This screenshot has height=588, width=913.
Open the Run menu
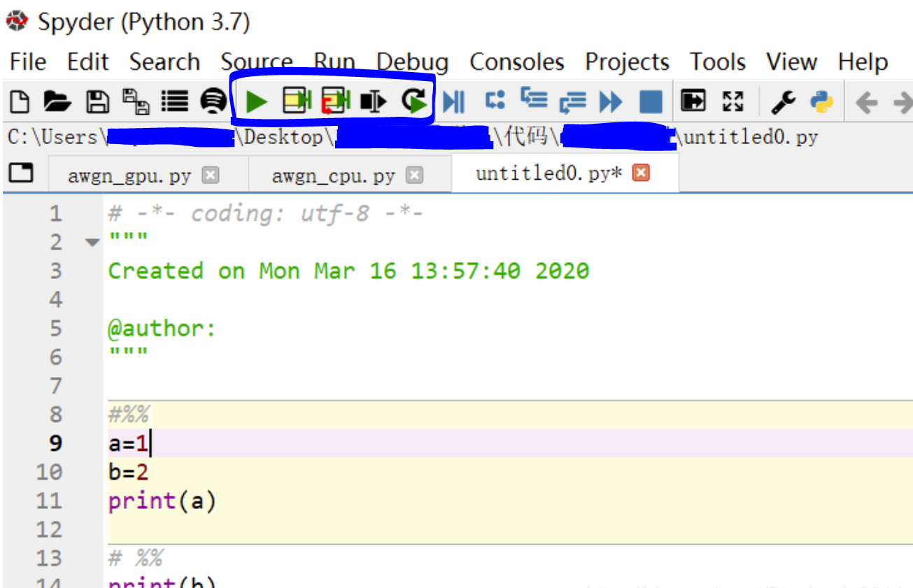click(x=334, y=62)
